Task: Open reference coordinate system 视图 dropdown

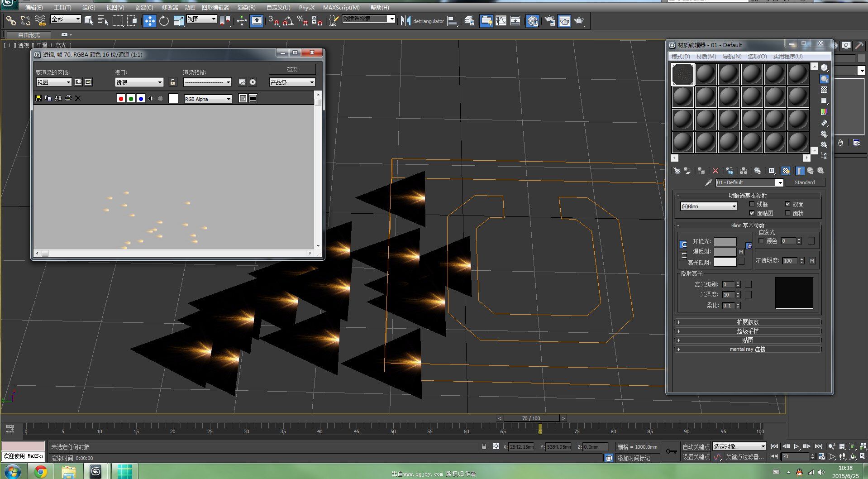Action: coord(202,19)
